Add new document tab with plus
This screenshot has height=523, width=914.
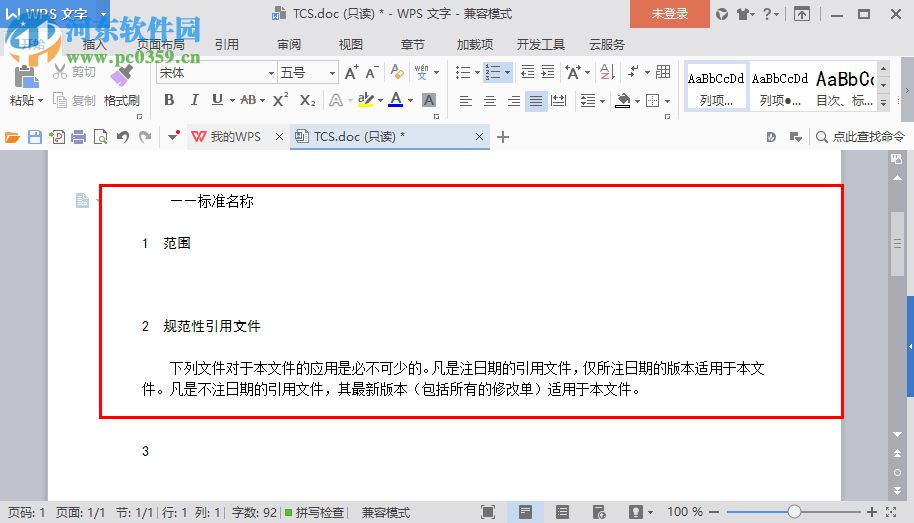[x=503, y=137]
